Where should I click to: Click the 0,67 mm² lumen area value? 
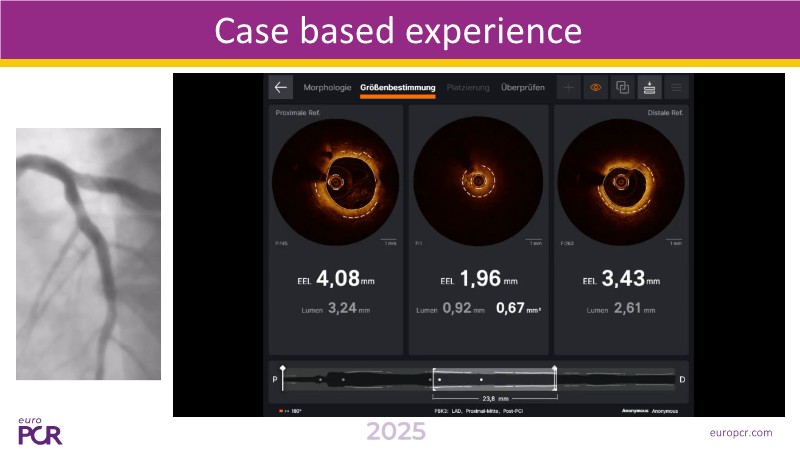pyautogui.click(x=519, y=310)
